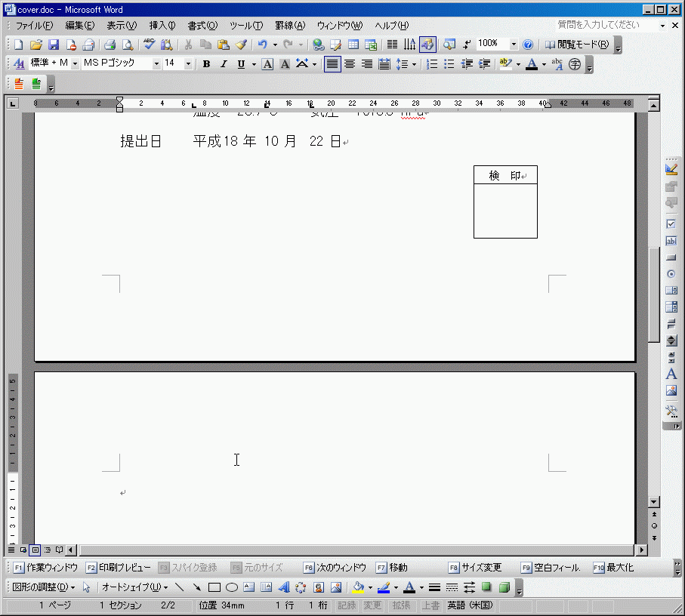Click the font color A swatch
The image size is (685, 616).
tap(532, 64)
